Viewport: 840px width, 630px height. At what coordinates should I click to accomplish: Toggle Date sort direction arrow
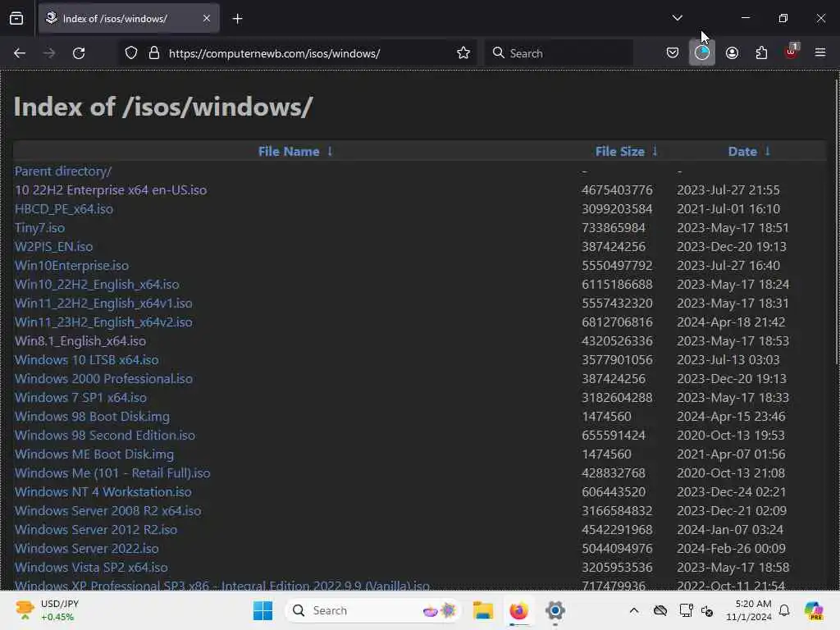pyautogui.click(x=767, y=152)
